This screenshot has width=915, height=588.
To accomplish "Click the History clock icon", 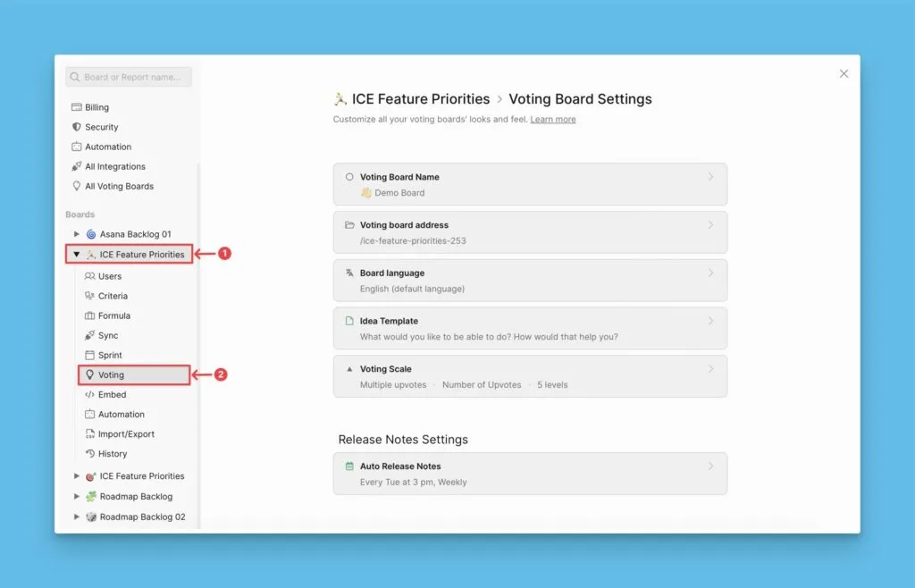I will pos(89,453).
